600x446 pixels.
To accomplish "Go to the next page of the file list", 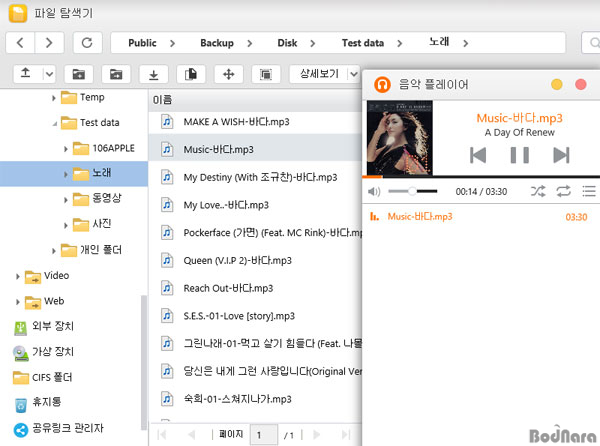I will tap(316, 435).
